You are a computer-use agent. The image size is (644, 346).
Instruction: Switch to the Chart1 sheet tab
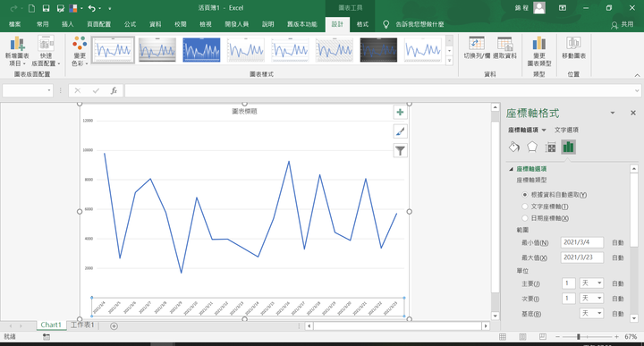pos(51,325)
